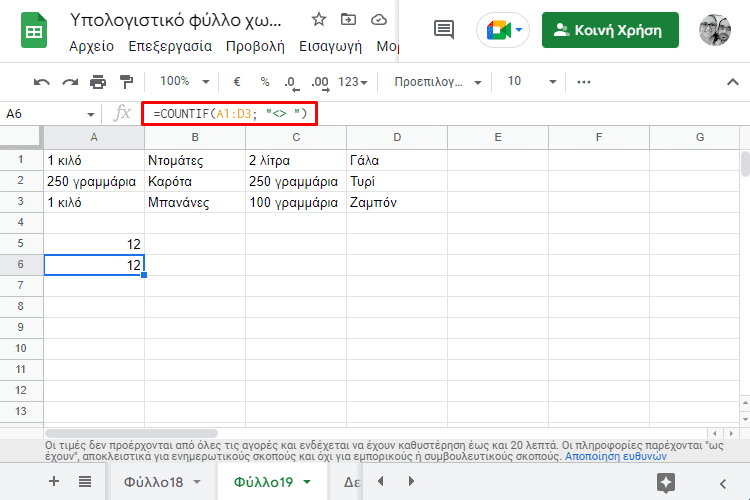
Task: Show the side panel chevron
Action: tap(723, 484)
